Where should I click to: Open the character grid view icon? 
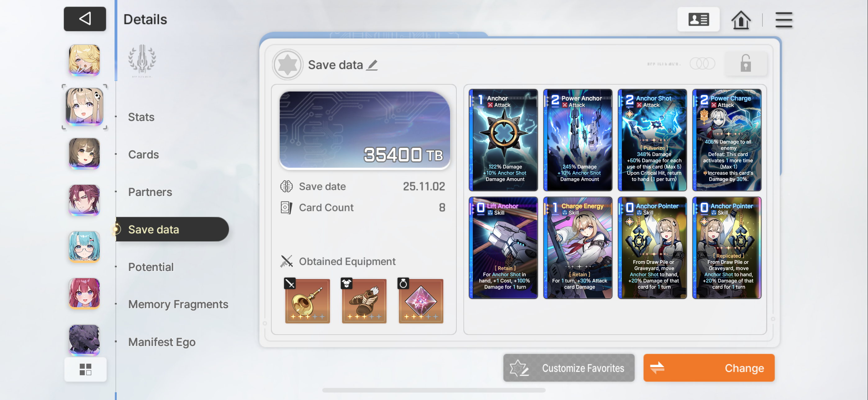click(x=85, y=369)
